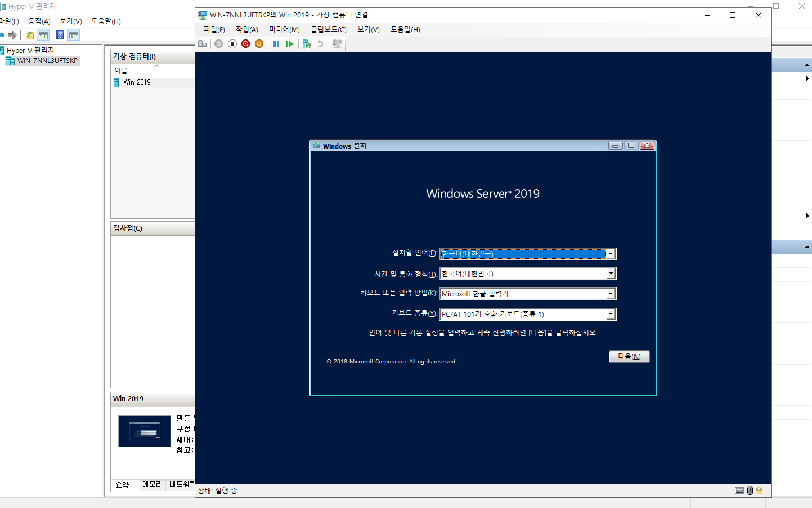Switch to the 네트워킹 tab
Screen dimensions: 812x508
pos(181,484)
